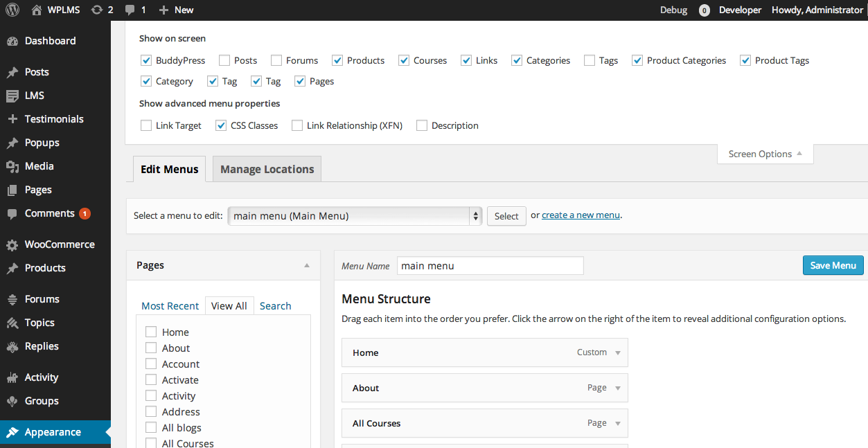The image size is (868, 448).
Task: Uncheck BuddyPress in Show on screen
Action: pos(146,60)
